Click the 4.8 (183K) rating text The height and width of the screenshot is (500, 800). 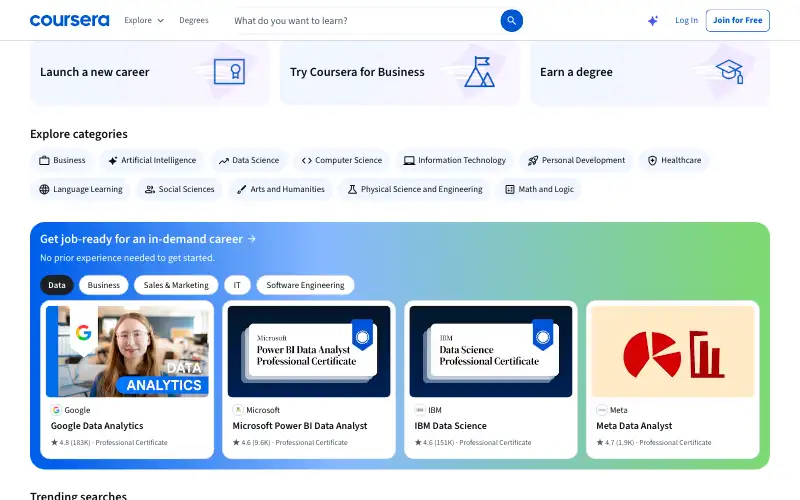(x=74, y=442)
